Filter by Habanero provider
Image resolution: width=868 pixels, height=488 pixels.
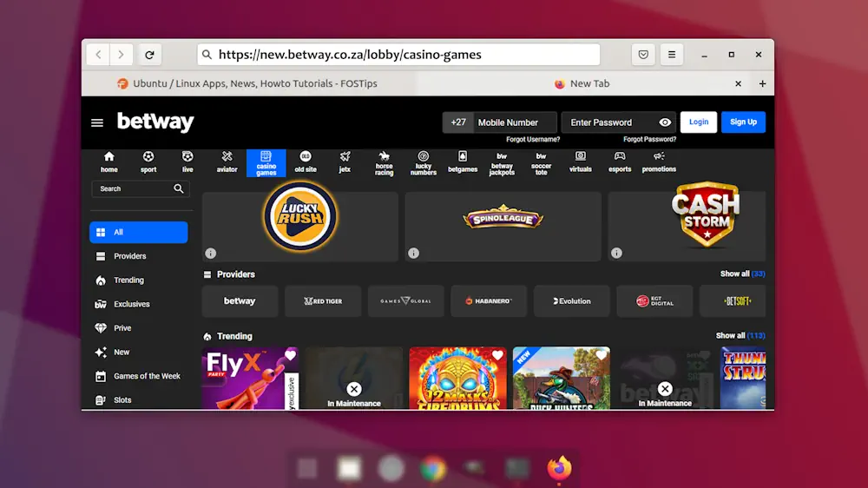(489, 300)
